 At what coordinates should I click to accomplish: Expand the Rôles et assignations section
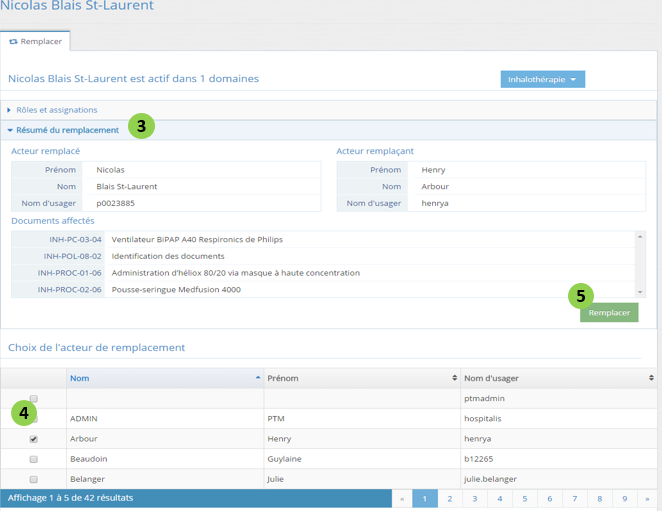click(x=56, y=110)
